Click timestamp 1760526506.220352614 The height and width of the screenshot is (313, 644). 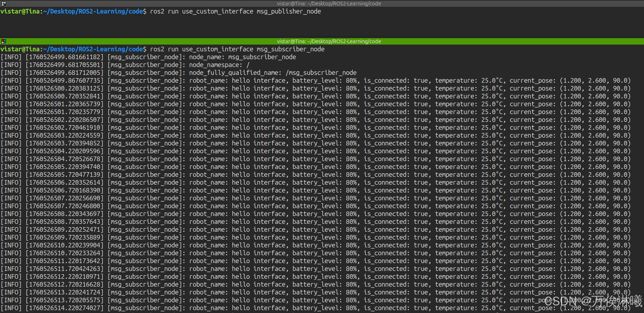[x=64, y=183]
